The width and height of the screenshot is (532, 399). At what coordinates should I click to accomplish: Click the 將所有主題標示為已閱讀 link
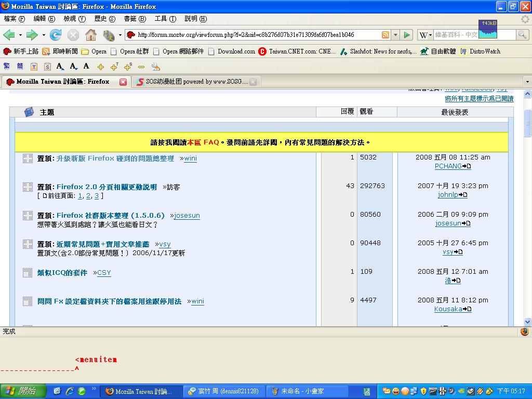coord(478,99)
